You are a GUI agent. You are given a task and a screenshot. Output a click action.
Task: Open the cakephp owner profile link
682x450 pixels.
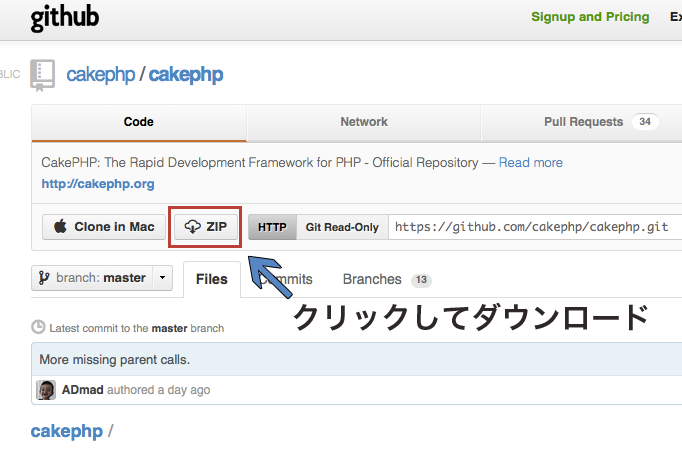coord(100,74)
